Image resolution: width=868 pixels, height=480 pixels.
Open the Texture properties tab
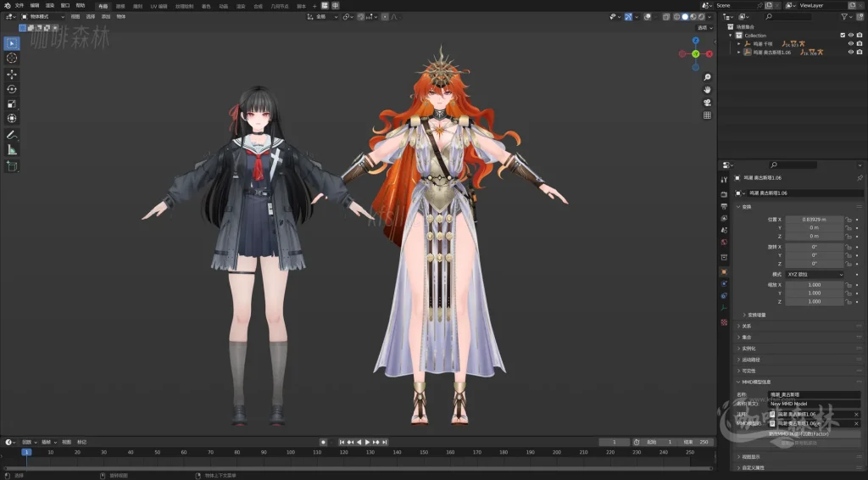[x=724, y=322]
